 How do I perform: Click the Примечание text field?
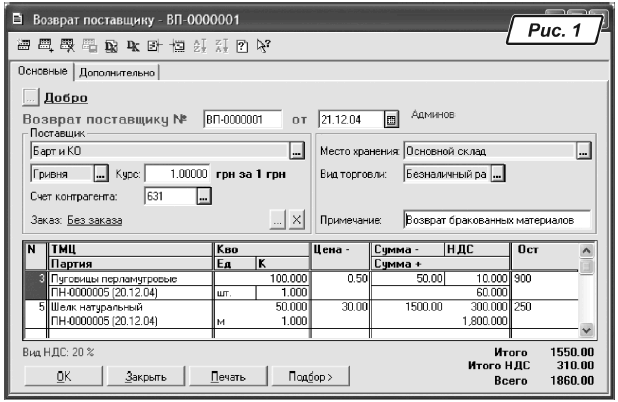point(496,218)
